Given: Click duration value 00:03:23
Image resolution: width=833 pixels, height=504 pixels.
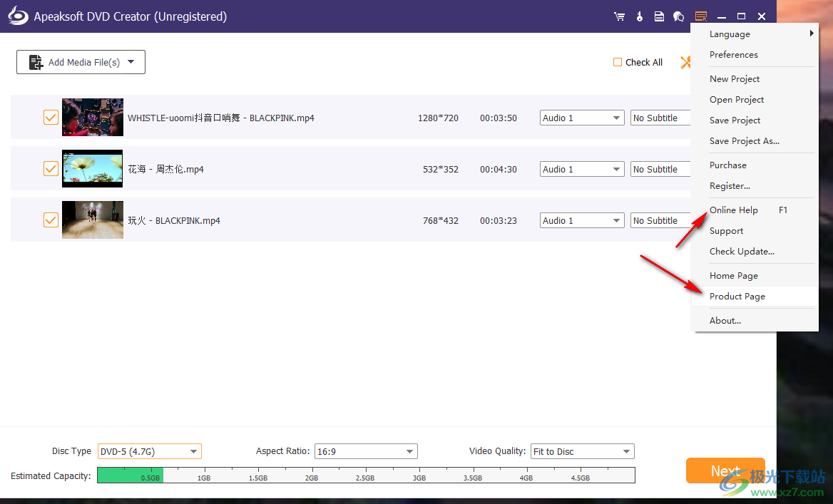Looking at the screenshot, I should point(499,220).
